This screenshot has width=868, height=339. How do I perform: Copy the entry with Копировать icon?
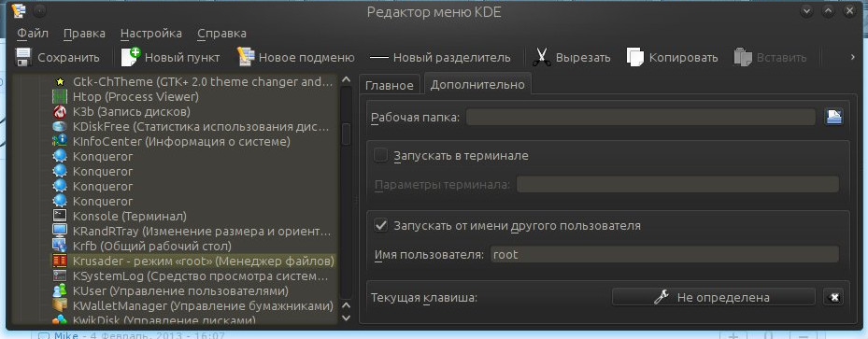[635, 57]
